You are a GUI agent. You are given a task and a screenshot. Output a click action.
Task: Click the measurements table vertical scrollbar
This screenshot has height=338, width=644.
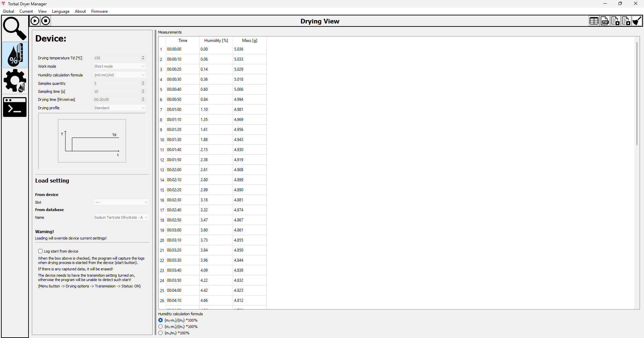tap(637, 93)
